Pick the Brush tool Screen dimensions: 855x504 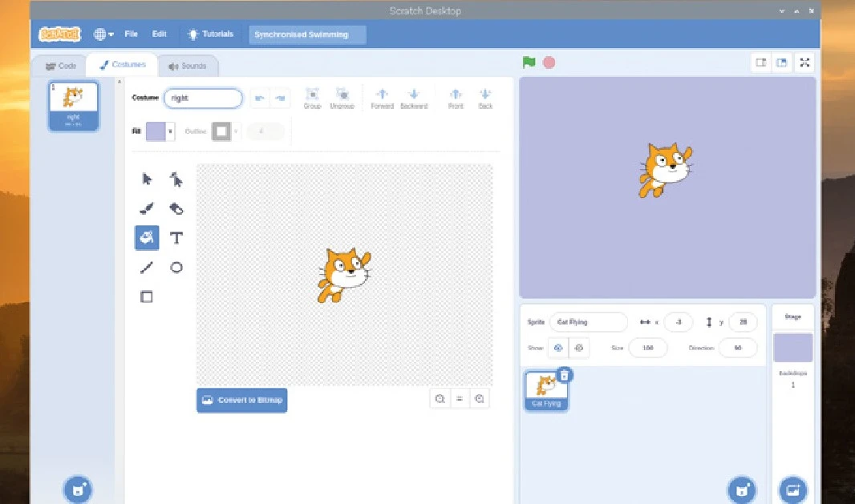[x=147, y=208]
